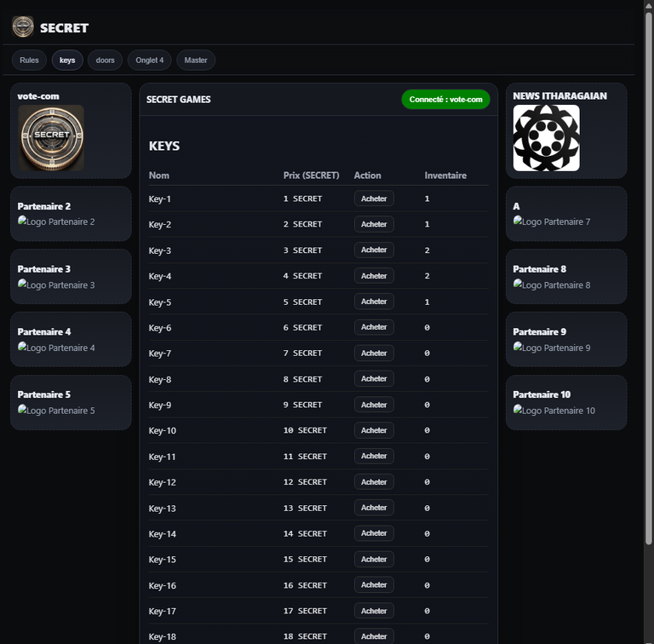This screenshot has width=654, height=644.
Task: Click Logo Partenaire 10 broken image
Action: click(554, 411)
